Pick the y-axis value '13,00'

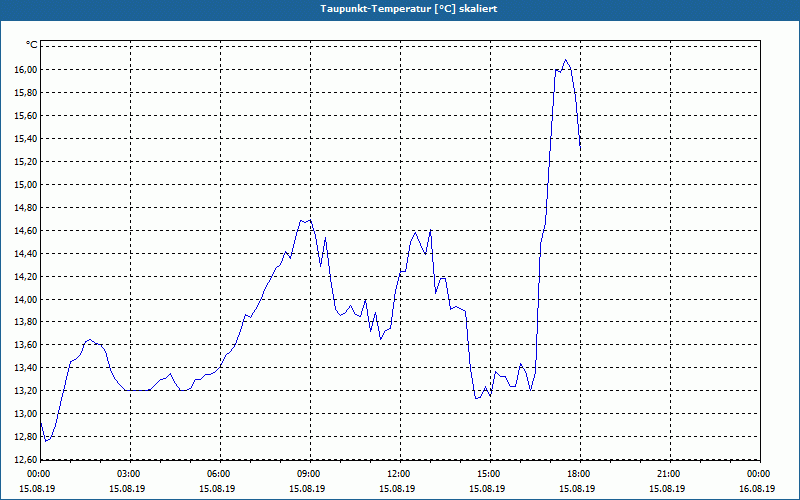27,414
